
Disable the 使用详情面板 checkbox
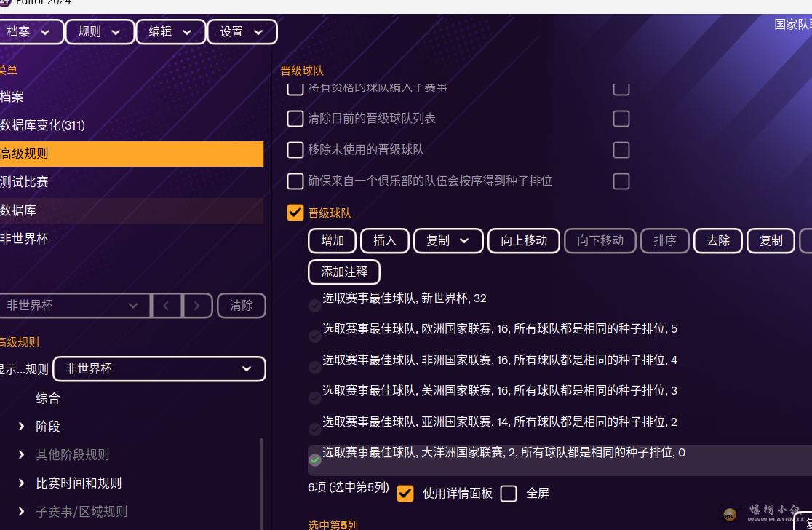click(x=405, y=494)
